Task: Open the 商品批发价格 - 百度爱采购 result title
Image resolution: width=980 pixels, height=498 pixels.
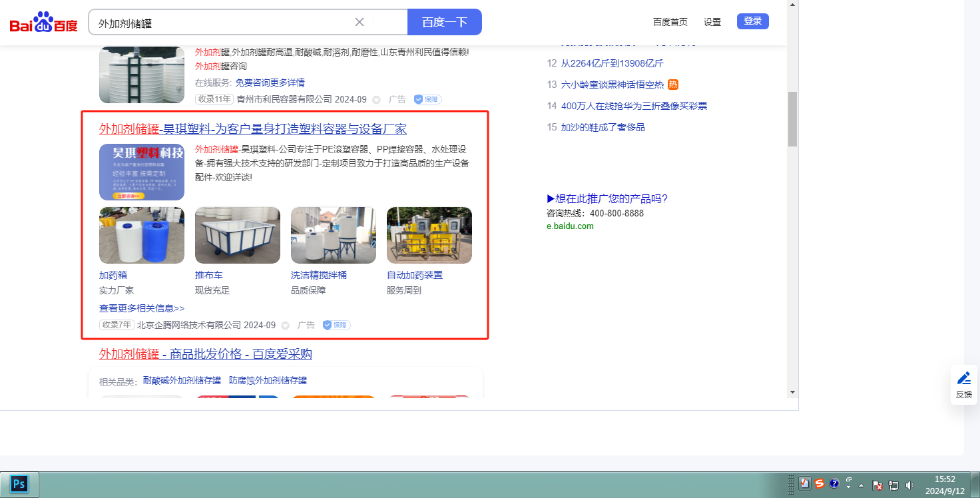Action: [x=206, y=354]
